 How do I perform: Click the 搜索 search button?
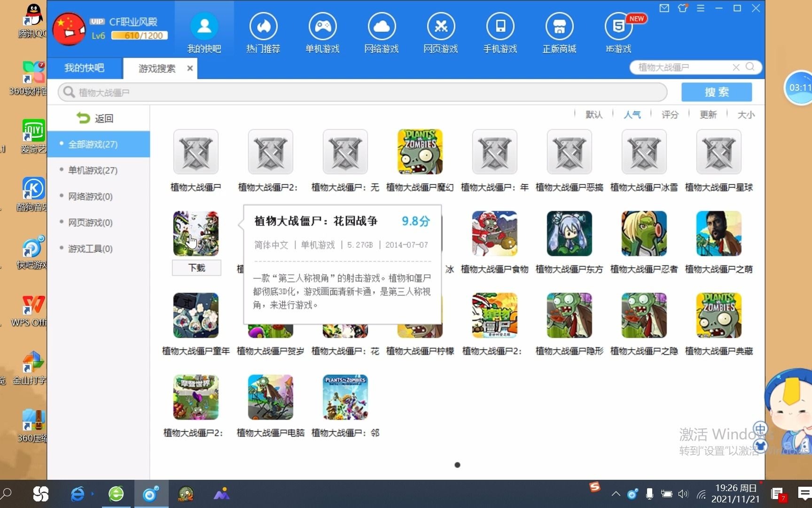coord(716,92)
